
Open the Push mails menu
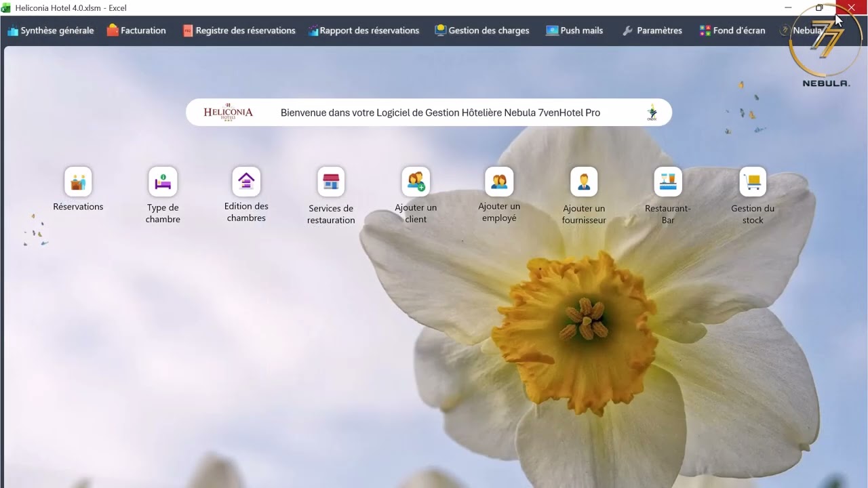575,30
